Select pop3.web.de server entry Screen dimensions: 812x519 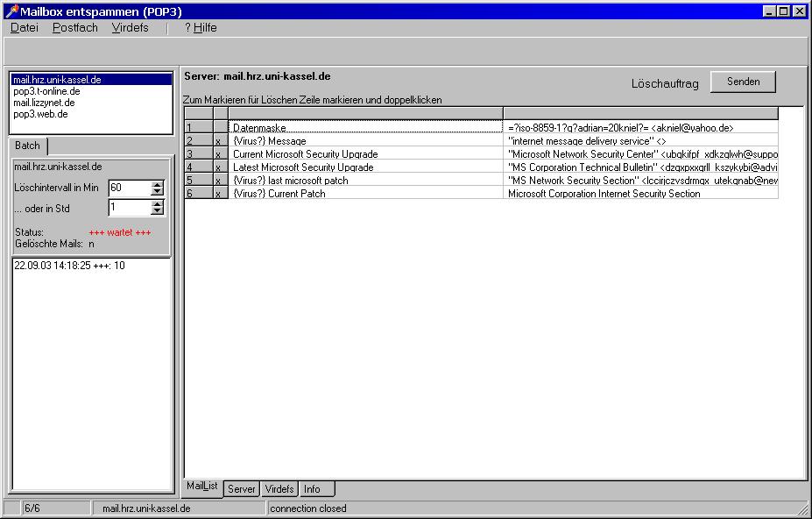point(40,114)
